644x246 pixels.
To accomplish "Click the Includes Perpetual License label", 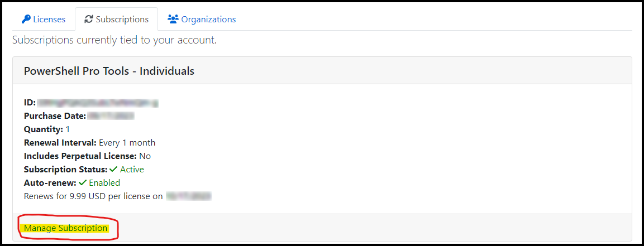I will (x=80, y=156).
